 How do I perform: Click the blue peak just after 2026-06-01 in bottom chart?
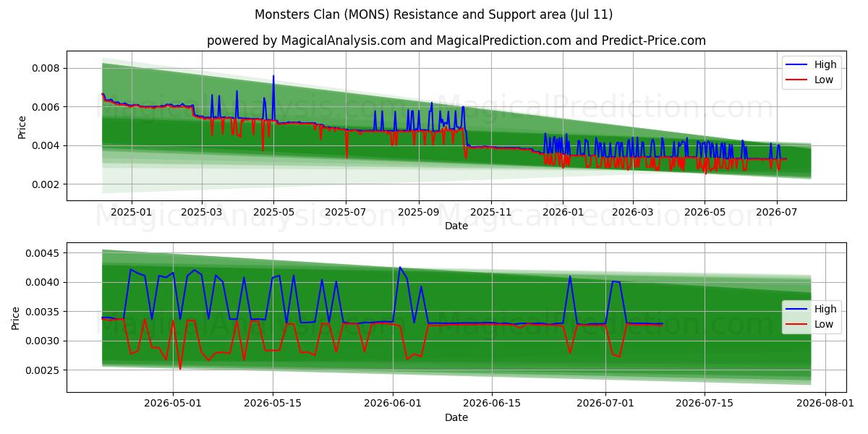pyautogui.click(x=399, y=267)
